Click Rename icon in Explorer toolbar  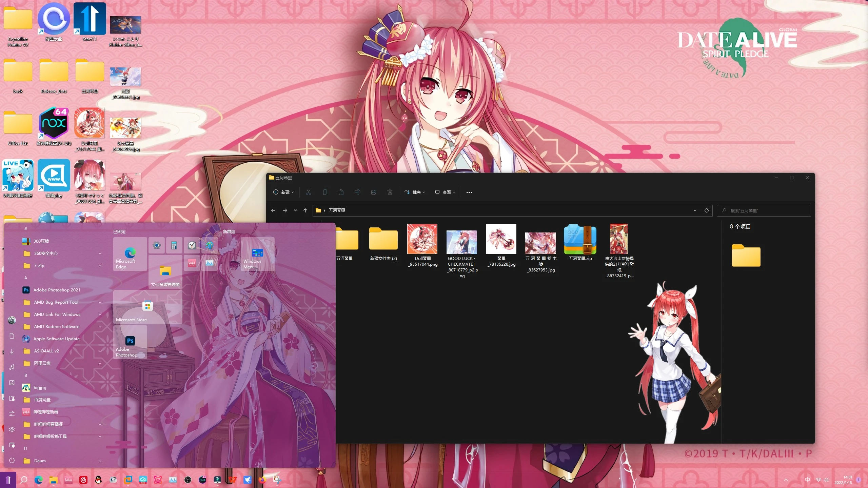pos(357,192)
